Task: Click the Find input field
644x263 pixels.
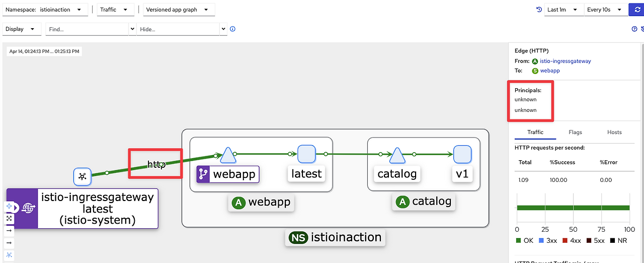Action: [x=88, y=29]
